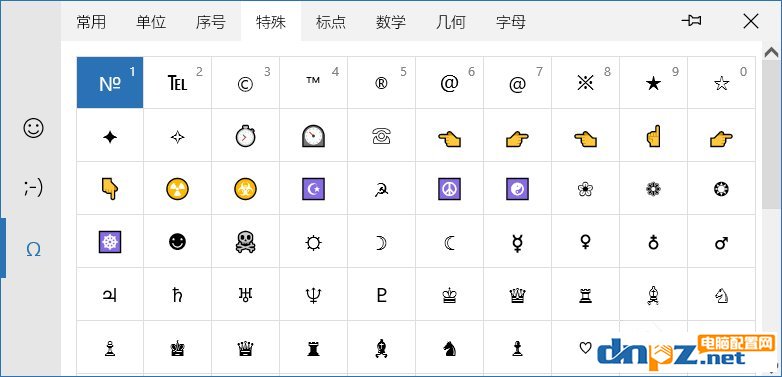Pick the black smiling face ☻
This screenshot has height=377, width=782.
[178, 242]
